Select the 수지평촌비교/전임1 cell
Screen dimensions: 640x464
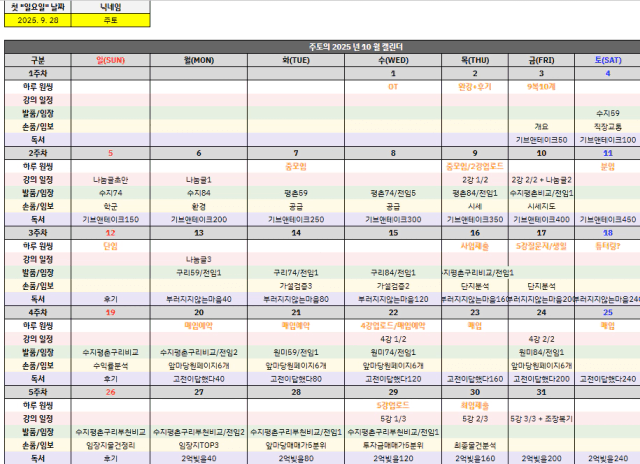541,193
